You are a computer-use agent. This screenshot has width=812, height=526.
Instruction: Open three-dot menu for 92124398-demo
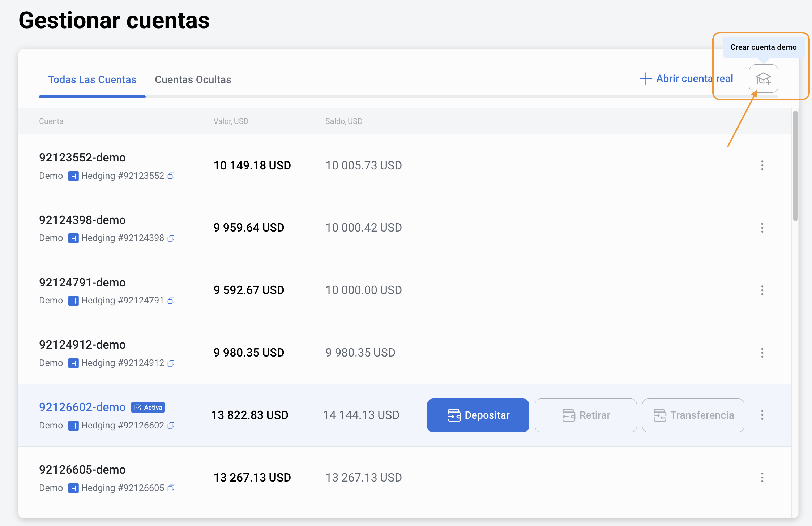coord(762,228)
